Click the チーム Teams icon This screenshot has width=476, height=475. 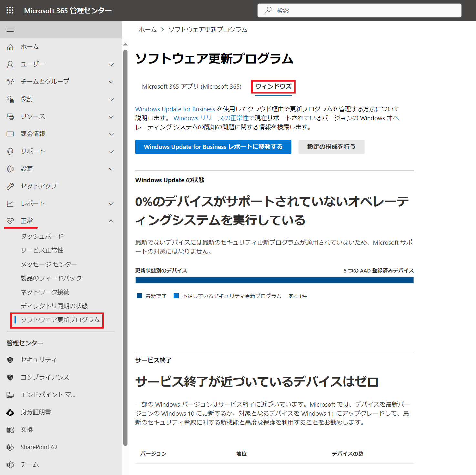tap(10, 464)
